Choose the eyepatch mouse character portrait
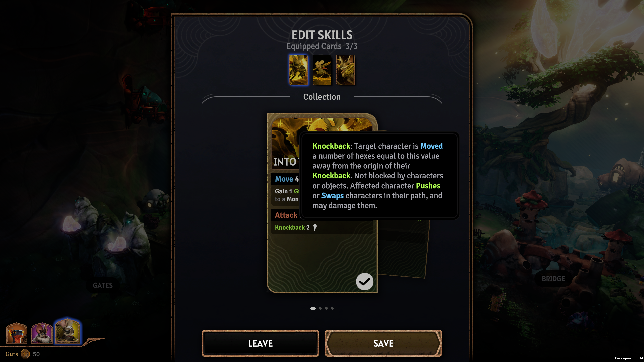This screenshot has height=362, width=644. coord(67,331)
